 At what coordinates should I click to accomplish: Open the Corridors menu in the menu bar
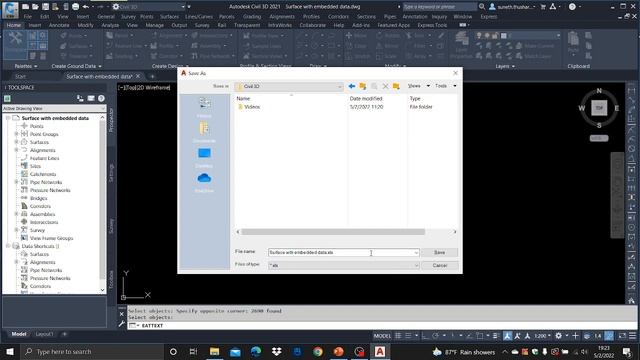(x=338, y=16)
